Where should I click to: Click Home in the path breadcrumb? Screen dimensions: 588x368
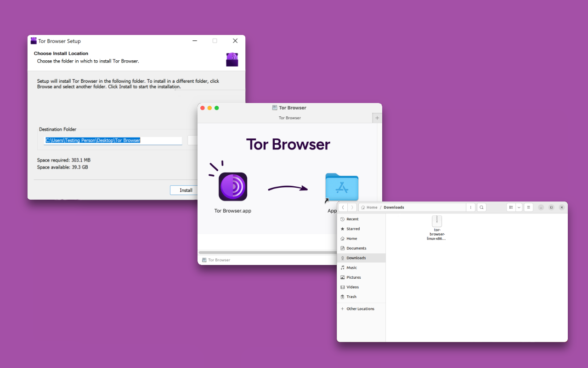tap(372, 207)
